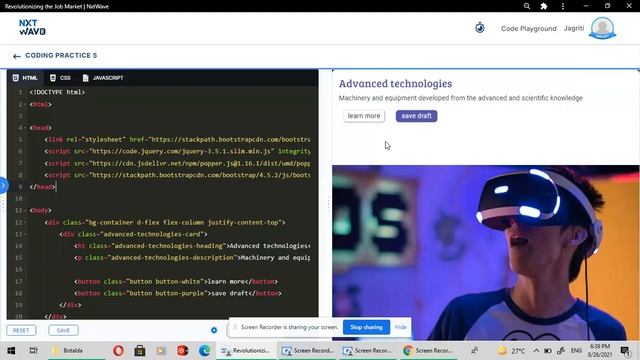This screenshot has width=640, height=360.
Task: Click the popper.js script tag on line 7
Action: [178, 163]
